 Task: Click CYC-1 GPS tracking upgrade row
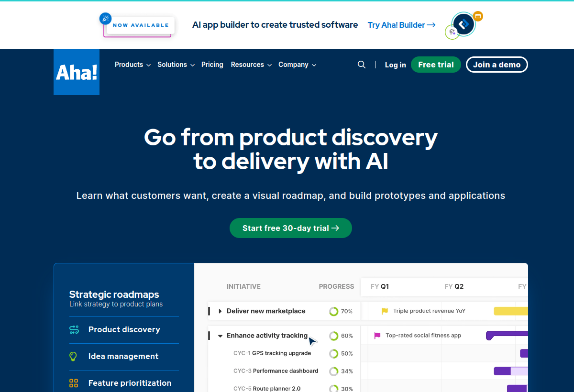(x=272, y=353)
